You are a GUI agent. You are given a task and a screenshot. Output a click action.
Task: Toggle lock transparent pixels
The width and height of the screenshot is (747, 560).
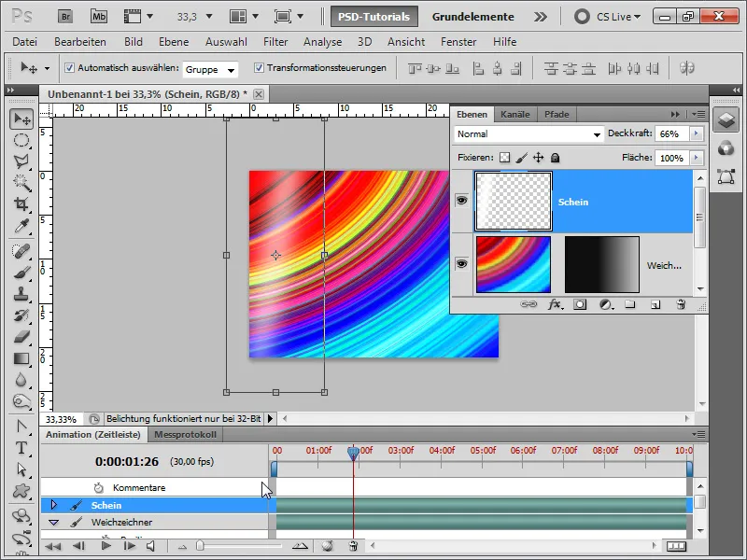pos(504,158)
